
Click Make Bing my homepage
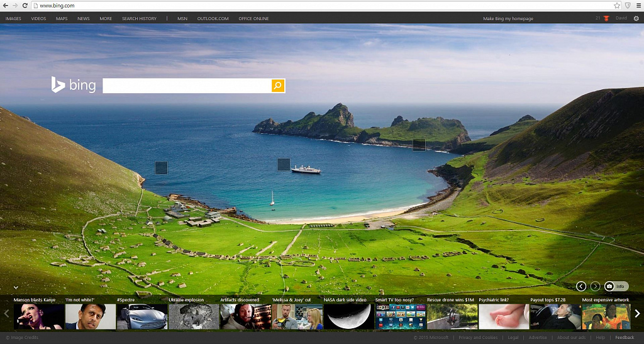(508, 18)
